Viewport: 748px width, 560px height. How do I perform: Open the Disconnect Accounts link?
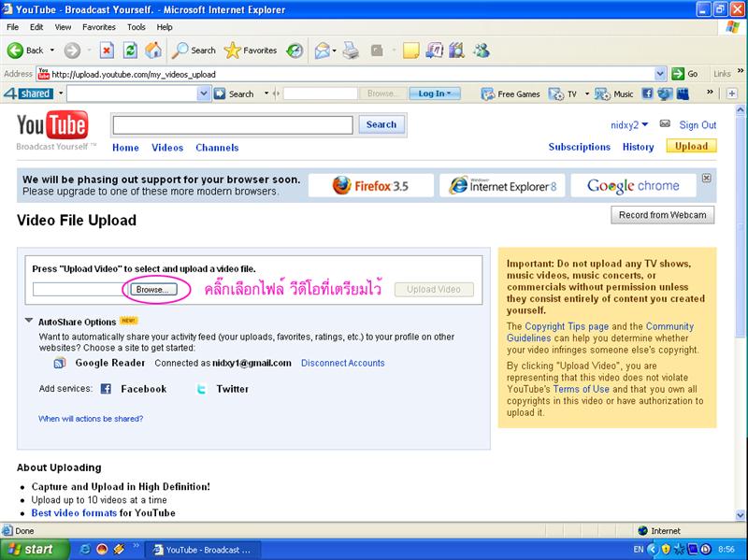[342, 363]
